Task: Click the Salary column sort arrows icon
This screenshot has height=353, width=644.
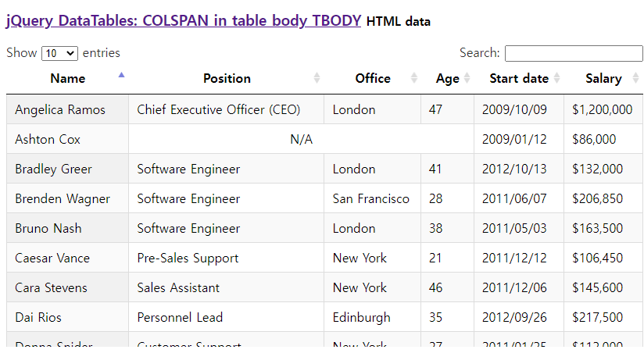Action: [x=635, y=78]
